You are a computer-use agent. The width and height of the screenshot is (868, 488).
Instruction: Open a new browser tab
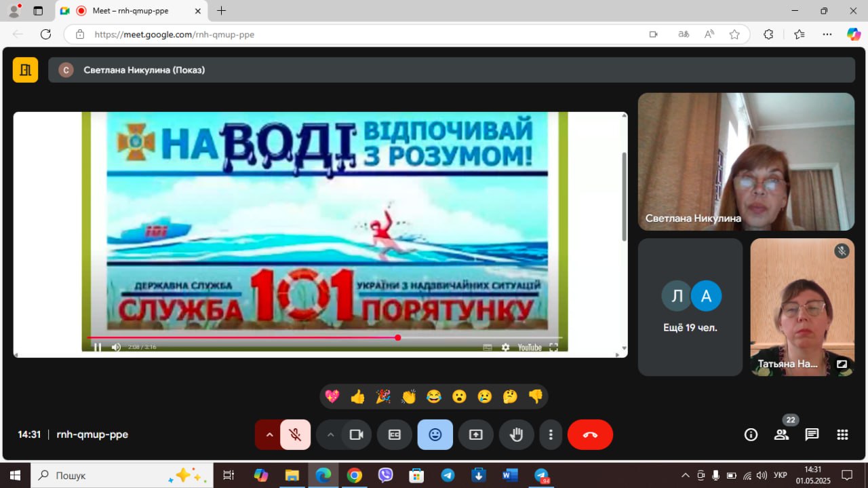(221, 11)
